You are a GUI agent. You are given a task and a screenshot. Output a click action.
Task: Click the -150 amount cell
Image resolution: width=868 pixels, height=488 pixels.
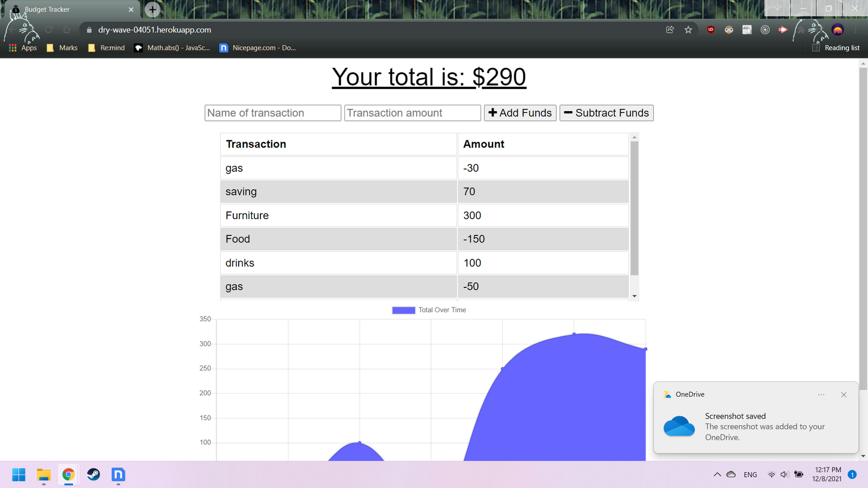pyautogui.click(x=543, y=239)
